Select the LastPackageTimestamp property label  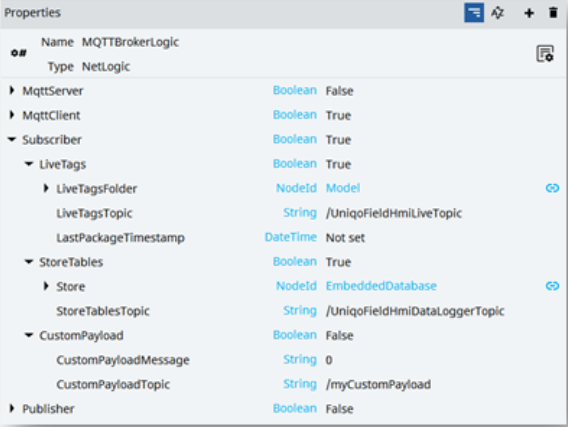tap(121, 238)
